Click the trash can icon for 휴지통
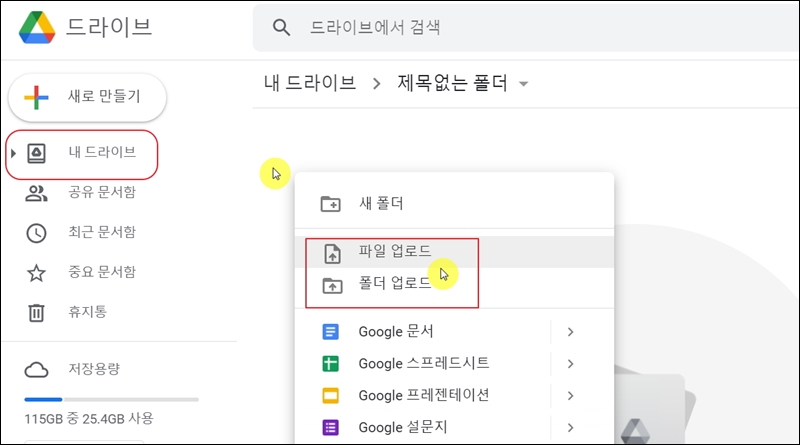This screenshot has width=800, height=445. (x=36, y=312)
